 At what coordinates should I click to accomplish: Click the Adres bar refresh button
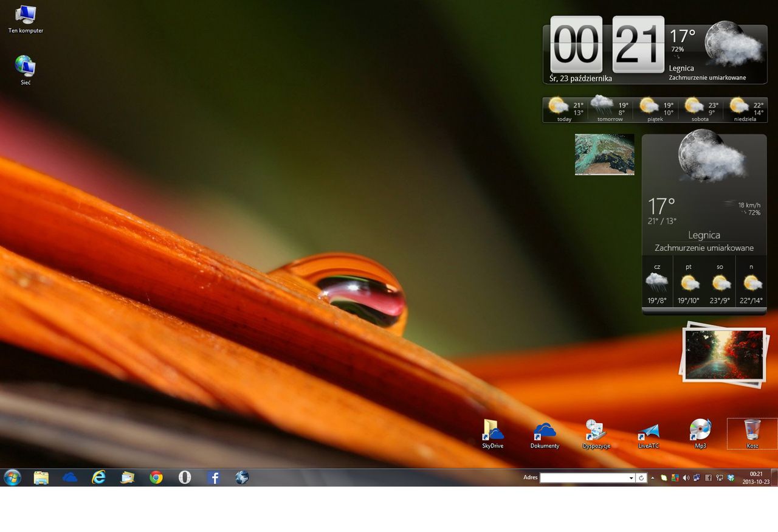pos(641,478)
